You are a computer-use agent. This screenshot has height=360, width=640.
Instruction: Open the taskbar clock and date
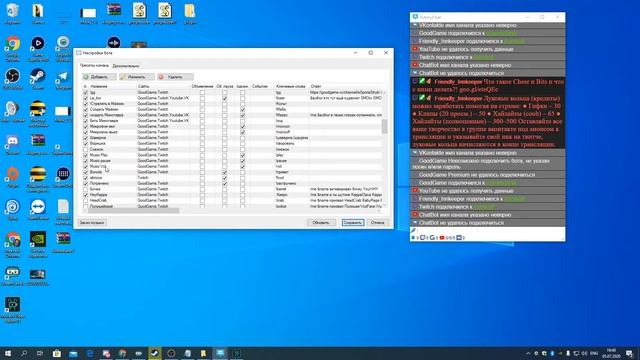(x=611, y=353)
